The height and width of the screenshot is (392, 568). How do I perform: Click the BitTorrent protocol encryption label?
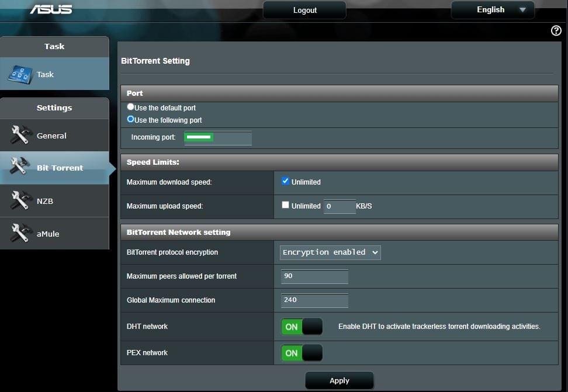(x=172, y=252)
